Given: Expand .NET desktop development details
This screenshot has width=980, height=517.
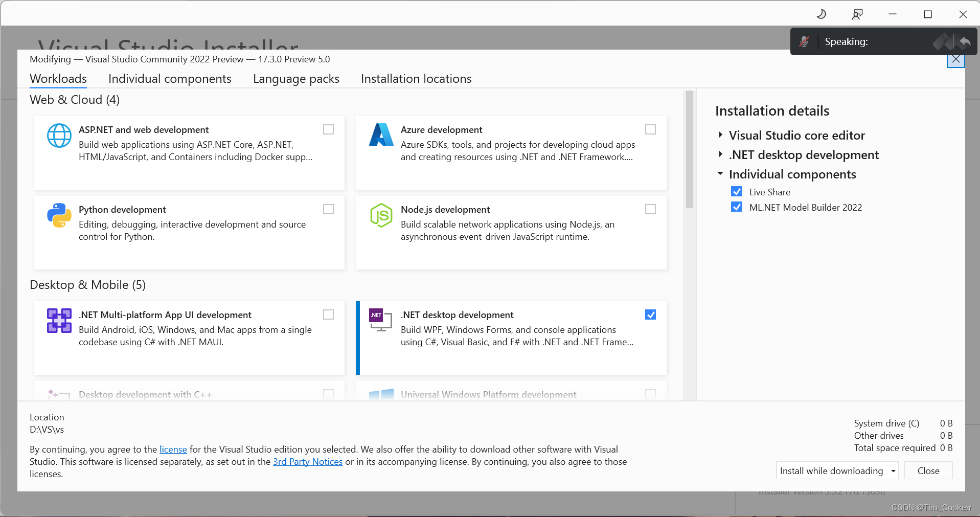Looking at the screenshot, I should (x=720, y=154).
